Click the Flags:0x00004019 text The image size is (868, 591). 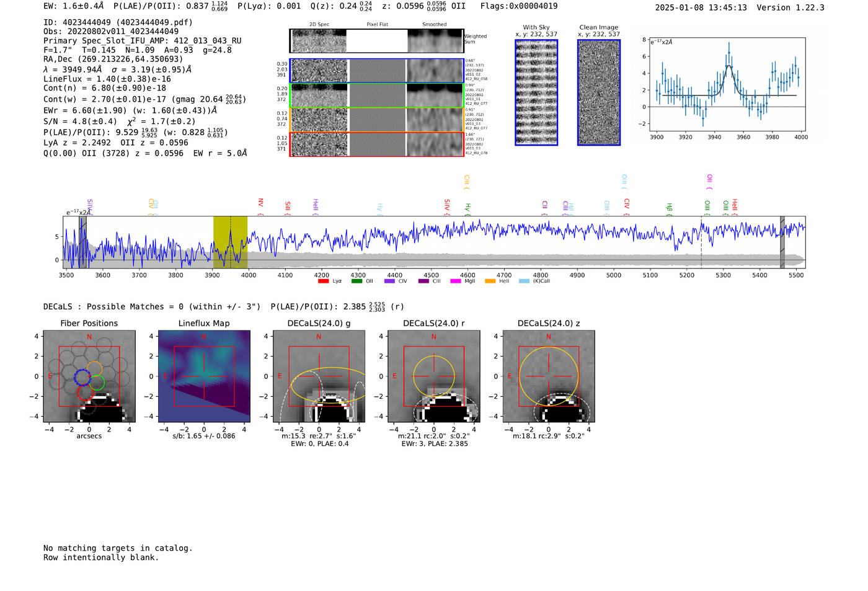pyautogui.click(x=519, y=6)
